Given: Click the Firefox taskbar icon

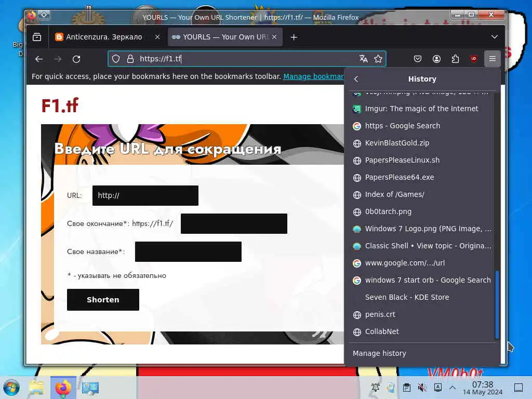Looking at the screenshot, I should [x=63, y=388].
